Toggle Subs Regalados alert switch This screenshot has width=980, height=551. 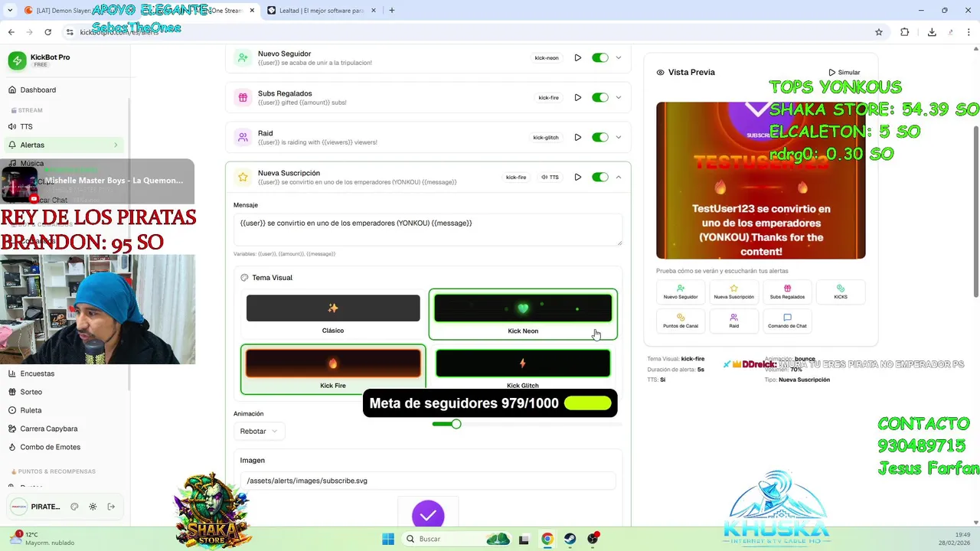point(599,97)
